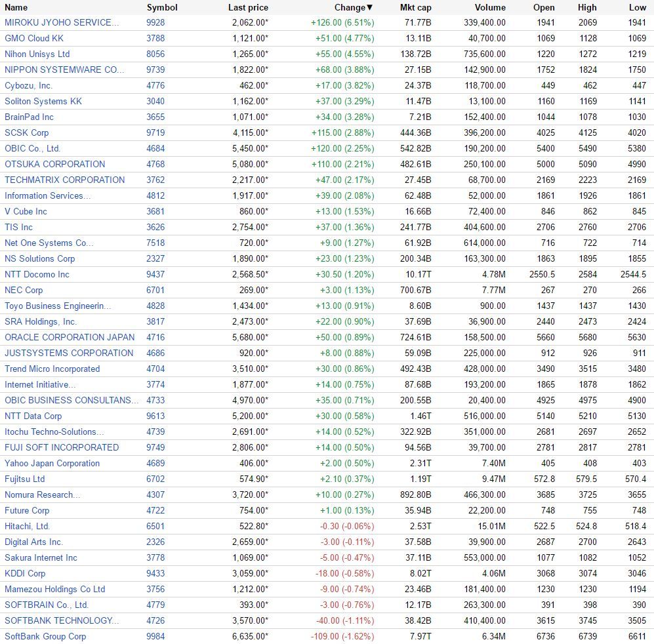Click symbol 9984 link
Viewport: 654px width, 644px height.
[155, 637]
